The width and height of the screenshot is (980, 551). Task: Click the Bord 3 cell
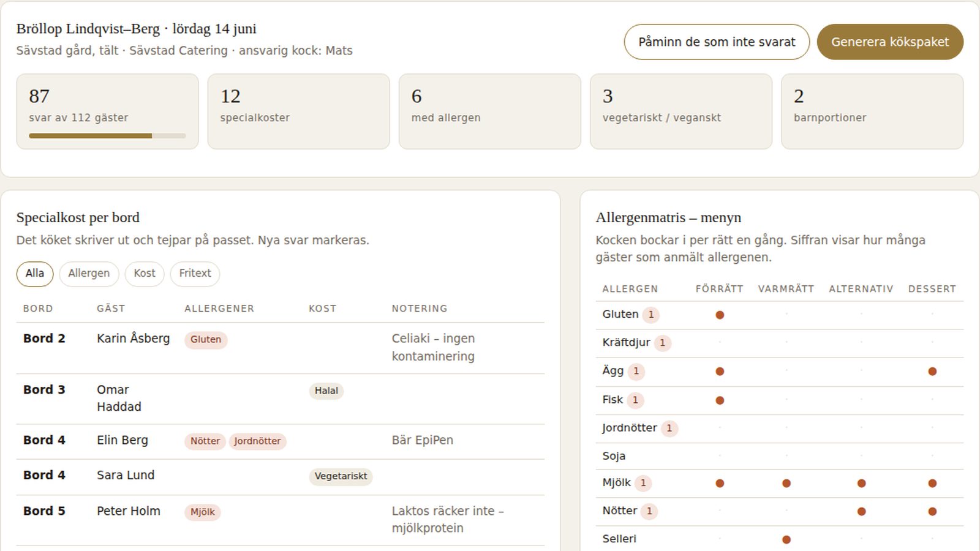44,390
